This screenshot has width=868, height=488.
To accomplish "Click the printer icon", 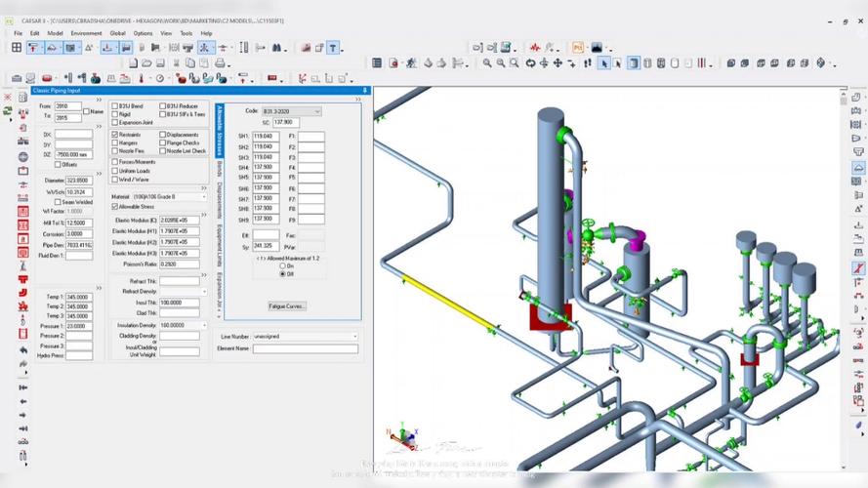I will click(220, 63).
